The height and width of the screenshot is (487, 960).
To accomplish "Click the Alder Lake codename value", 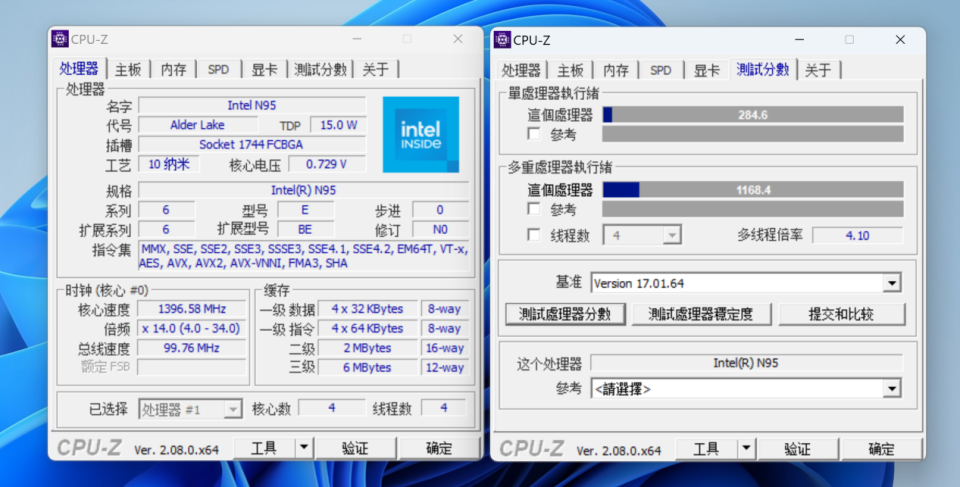I will 197,125.
